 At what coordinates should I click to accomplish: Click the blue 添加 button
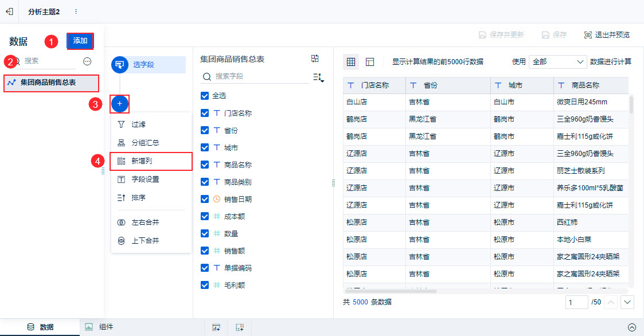pos(80,41)
